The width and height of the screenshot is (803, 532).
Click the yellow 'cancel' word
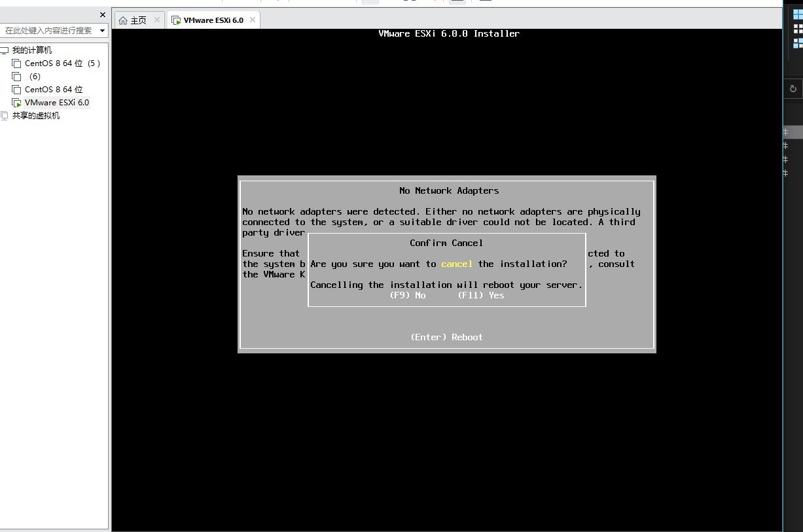tap(457, 264)
